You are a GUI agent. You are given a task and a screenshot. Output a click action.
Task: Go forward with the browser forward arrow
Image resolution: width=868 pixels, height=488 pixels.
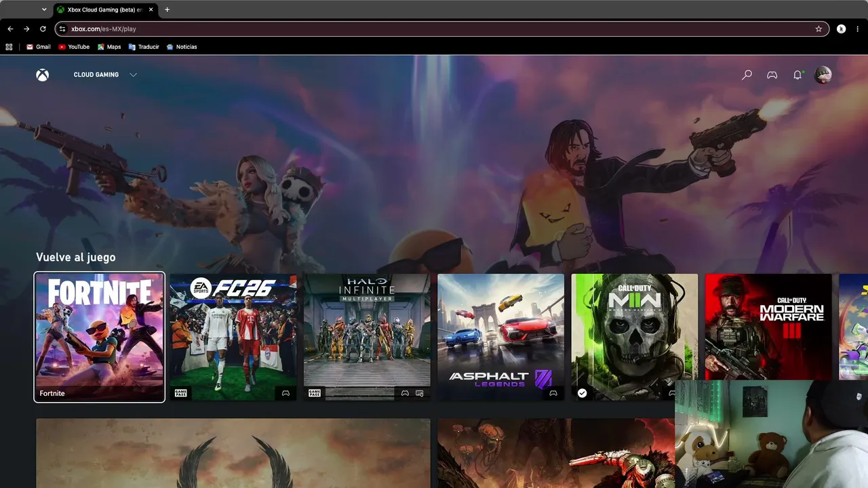[x=26, y=29]
